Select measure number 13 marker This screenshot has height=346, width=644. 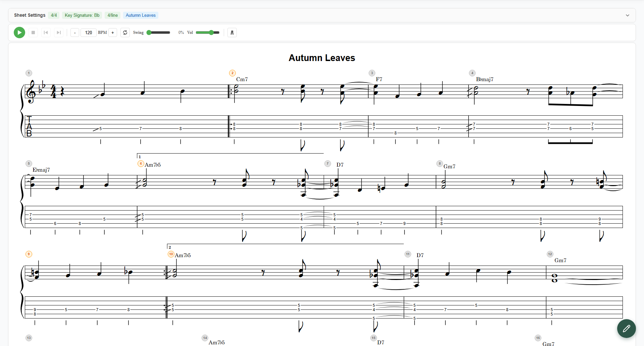pyautogui.click(x=29, y=338)
